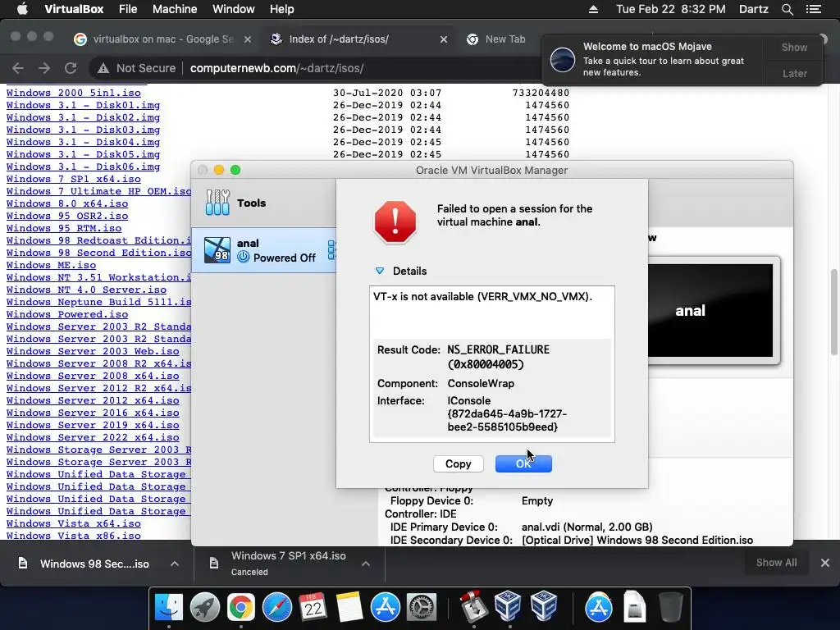Click the eject icon in menu bar
Viewport: 840px width, 630px height.
click(593, 9)
